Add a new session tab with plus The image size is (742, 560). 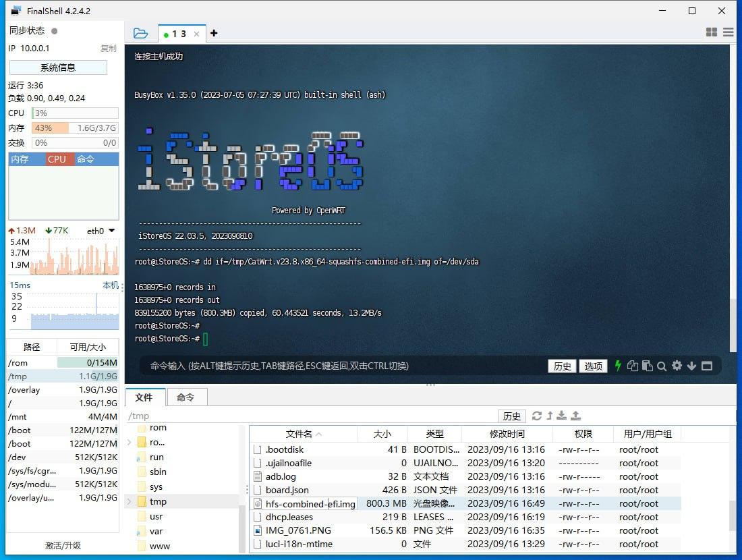coord(214,33)
